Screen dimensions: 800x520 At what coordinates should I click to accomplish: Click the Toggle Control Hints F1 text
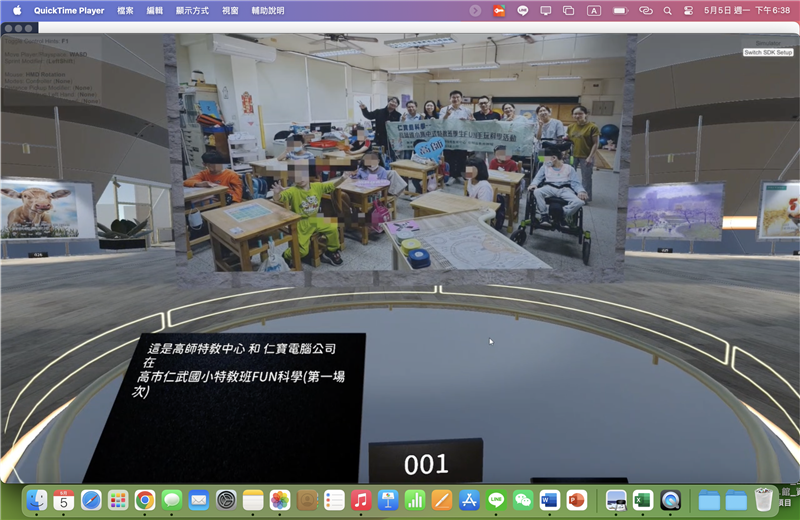[x=36, y=41]
